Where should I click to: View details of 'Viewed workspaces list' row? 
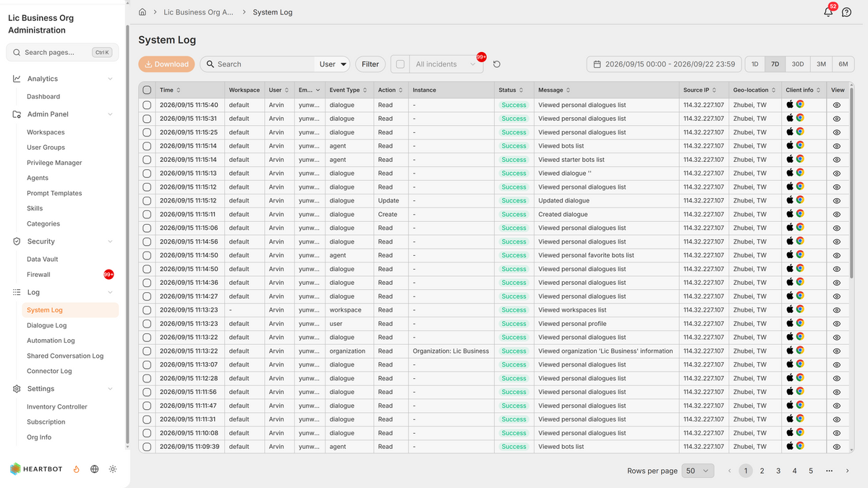pos(837,310)
